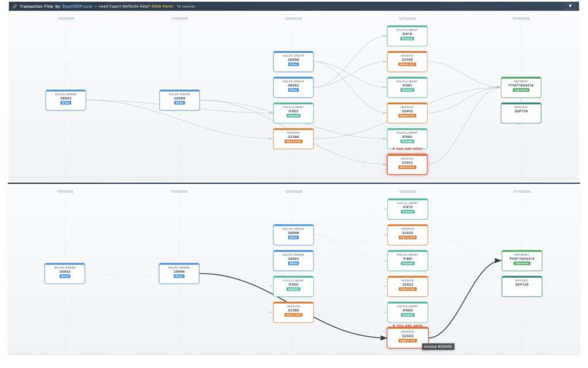Click the "Transaction Flow" header title

click(x=36, y=6)
